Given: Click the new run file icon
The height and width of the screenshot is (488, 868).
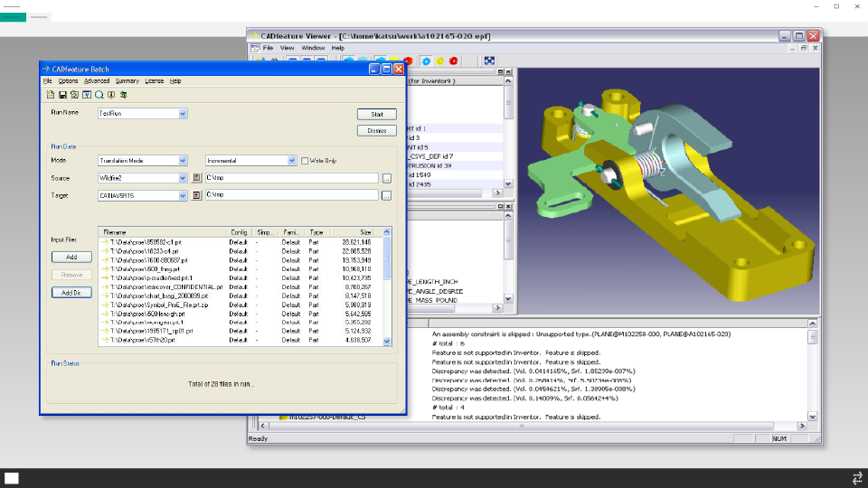Looking at the screenshot, I should click(x=51, y=95).
